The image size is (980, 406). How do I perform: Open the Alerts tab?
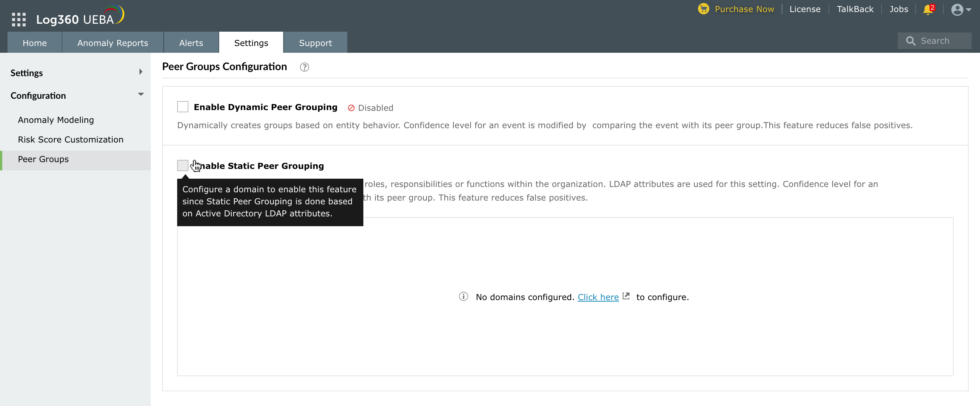click(x=191, y=43)
